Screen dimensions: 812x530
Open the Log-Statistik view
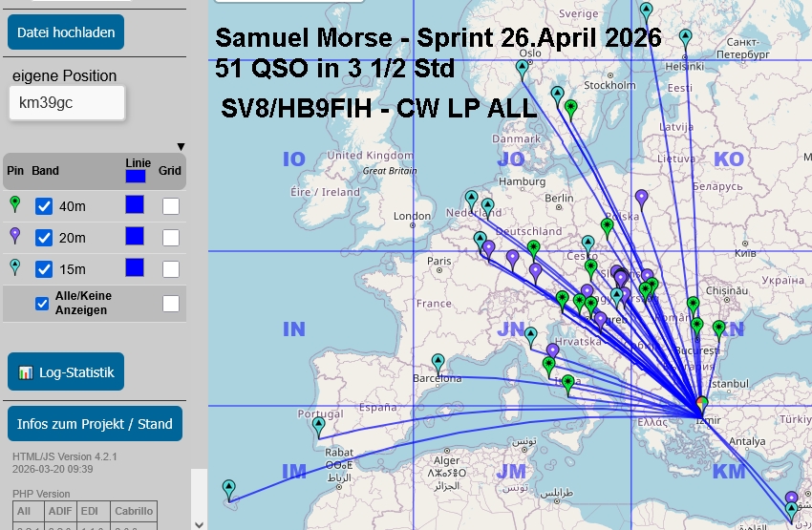[x=66, y=371]
